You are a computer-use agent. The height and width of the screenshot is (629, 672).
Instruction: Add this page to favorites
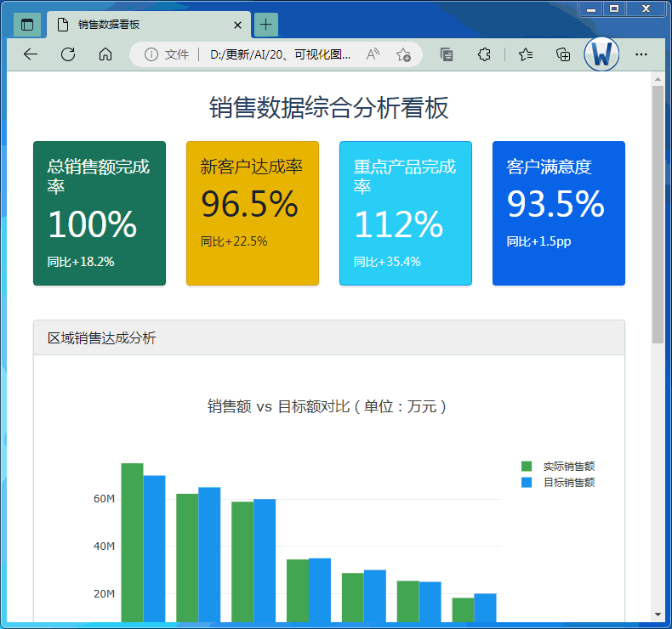pos(403,54)
